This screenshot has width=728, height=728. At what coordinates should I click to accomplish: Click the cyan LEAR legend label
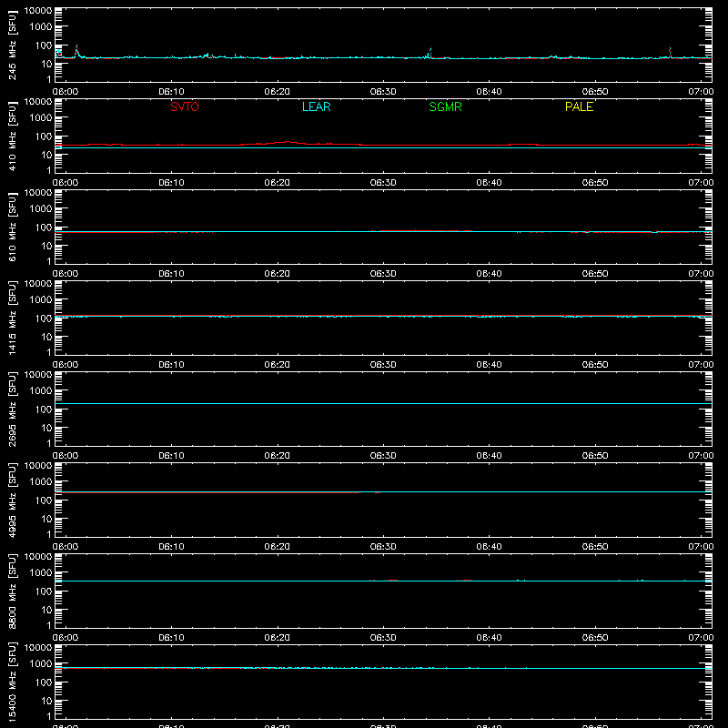click(316, 106)
